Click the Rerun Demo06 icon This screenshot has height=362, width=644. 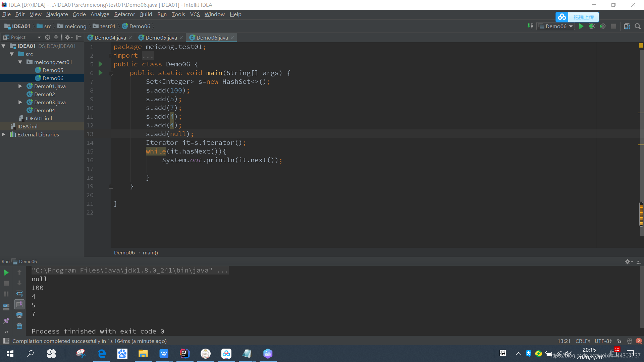pyautogui.click(x=6, y=272)
